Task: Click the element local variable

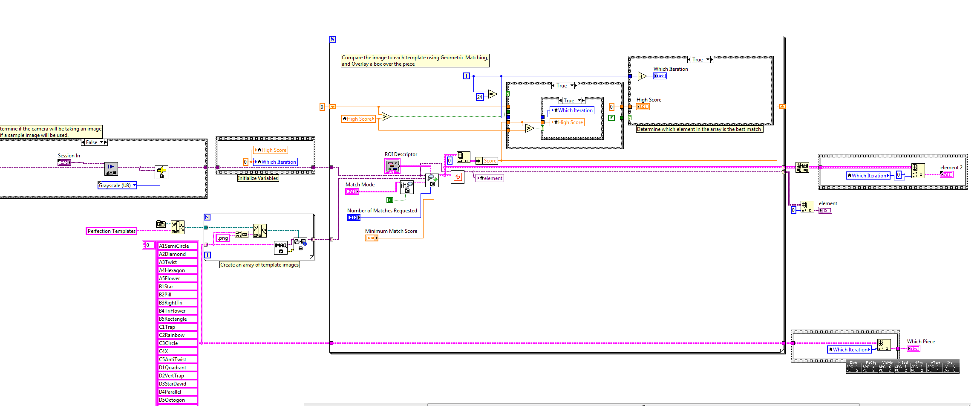Action: tap(490, 178)
